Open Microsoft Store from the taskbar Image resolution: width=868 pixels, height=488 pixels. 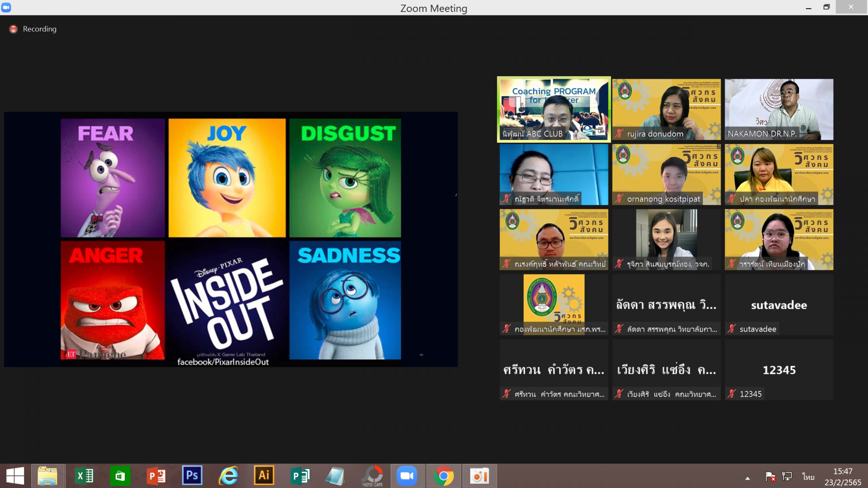click(120, 476)
